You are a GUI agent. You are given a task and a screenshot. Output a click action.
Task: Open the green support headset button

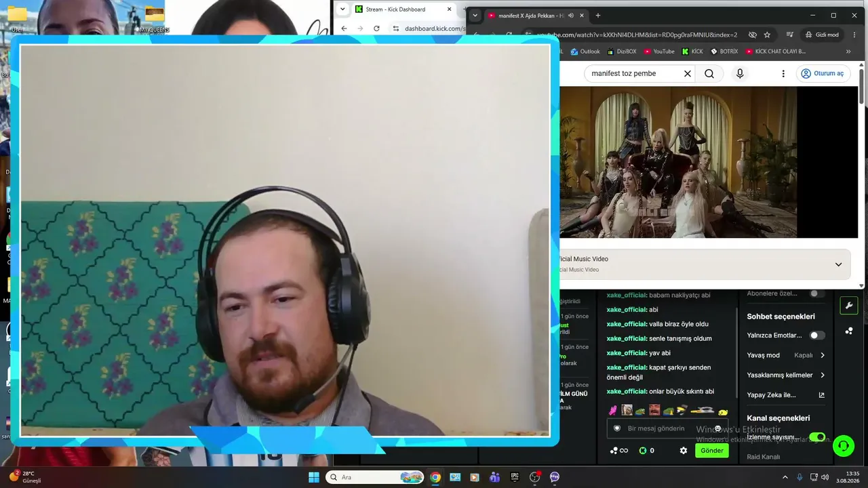tap(844, 445)
